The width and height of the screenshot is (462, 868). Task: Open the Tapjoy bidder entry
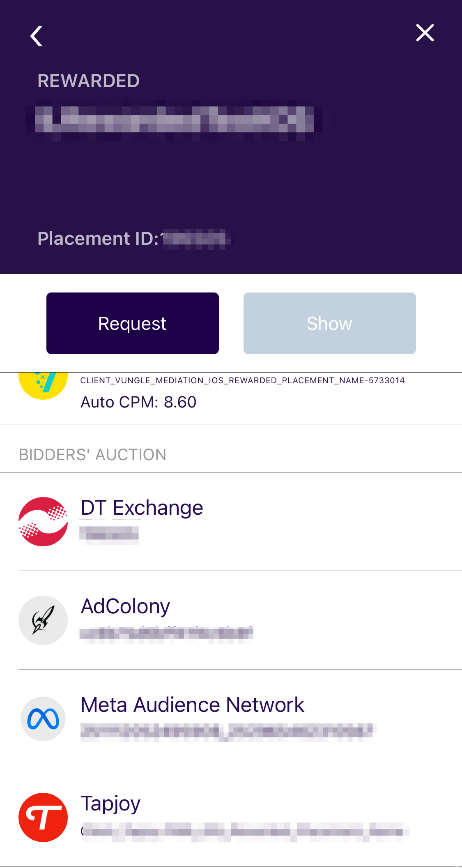(240, 817)
